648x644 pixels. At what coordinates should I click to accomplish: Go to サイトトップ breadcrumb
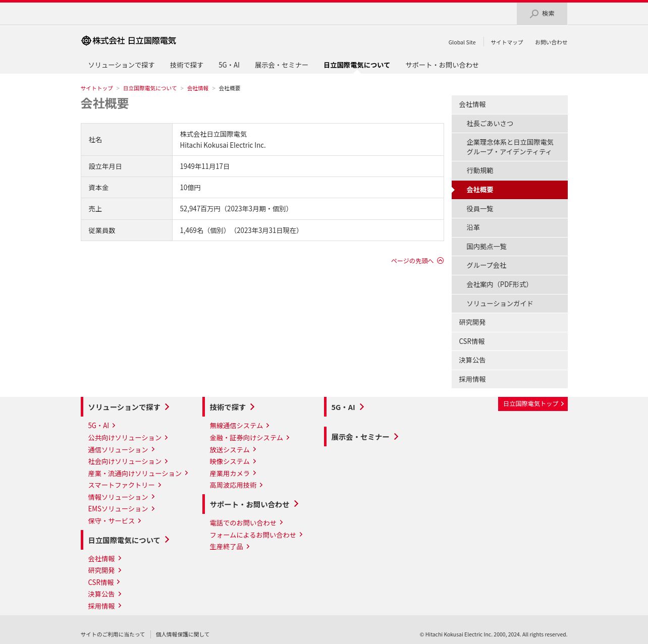(x=97, y=88)
